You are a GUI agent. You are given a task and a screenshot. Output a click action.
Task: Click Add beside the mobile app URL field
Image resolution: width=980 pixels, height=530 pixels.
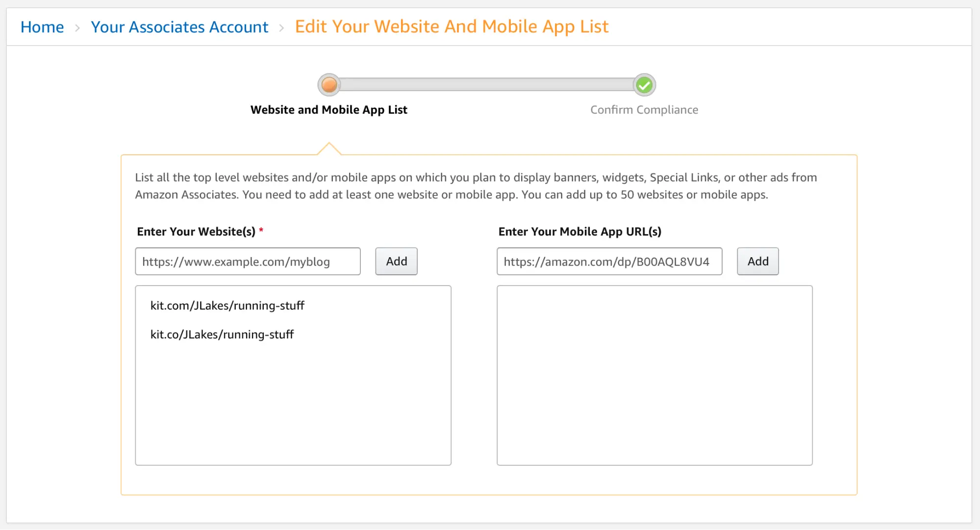pyautogui.click(x=757, y=261)
